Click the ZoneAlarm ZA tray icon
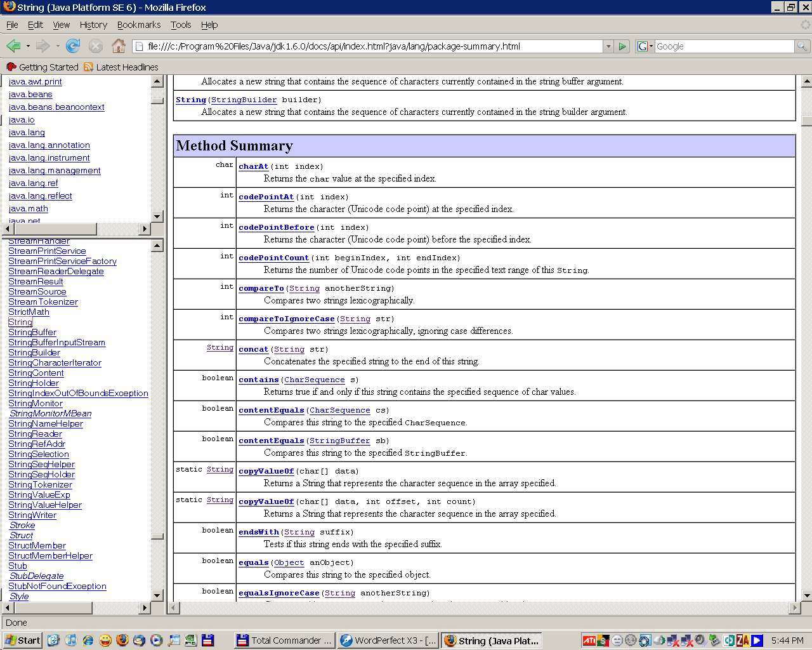Viewport: 812px width, 650px height. pyautogui.click(x=742, y=640)
